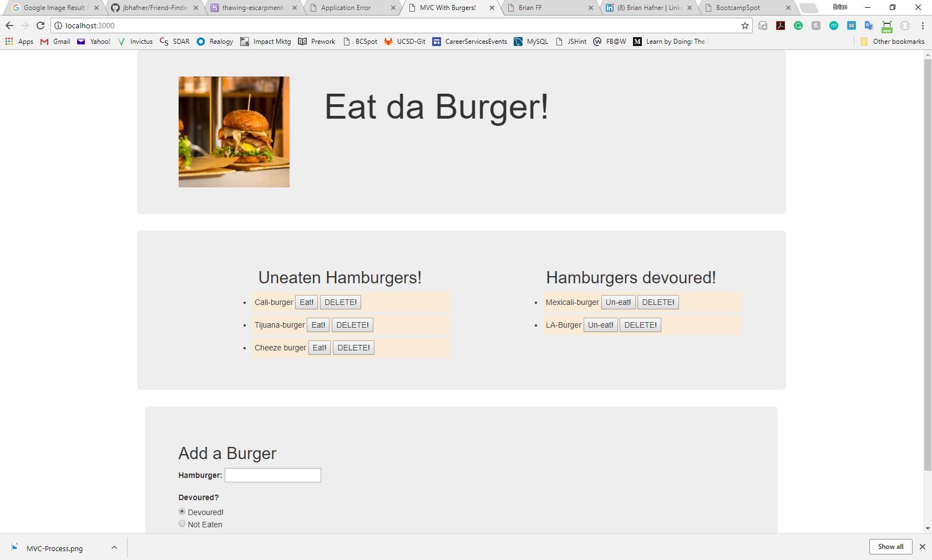
Task: Open the FB@W bookmark
Action: 610,42
